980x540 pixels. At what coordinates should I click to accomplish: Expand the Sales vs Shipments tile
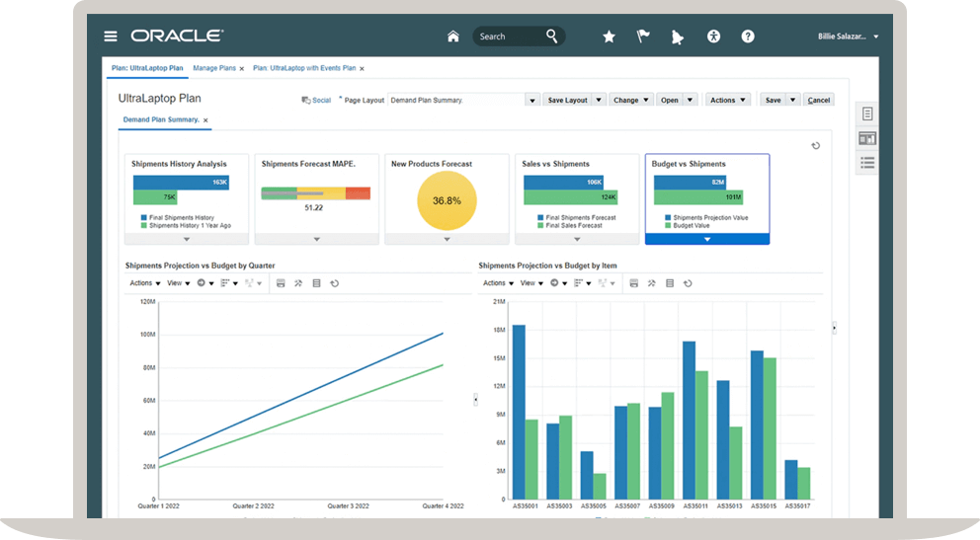(x=577, y=239)
